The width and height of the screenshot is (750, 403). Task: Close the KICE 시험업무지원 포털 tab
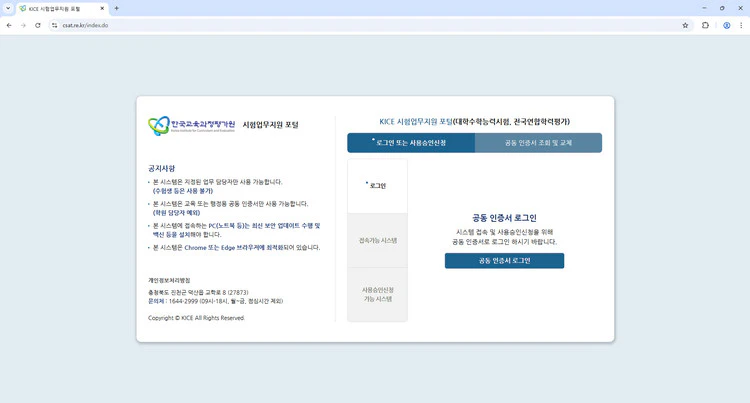[x=102, y=8]
